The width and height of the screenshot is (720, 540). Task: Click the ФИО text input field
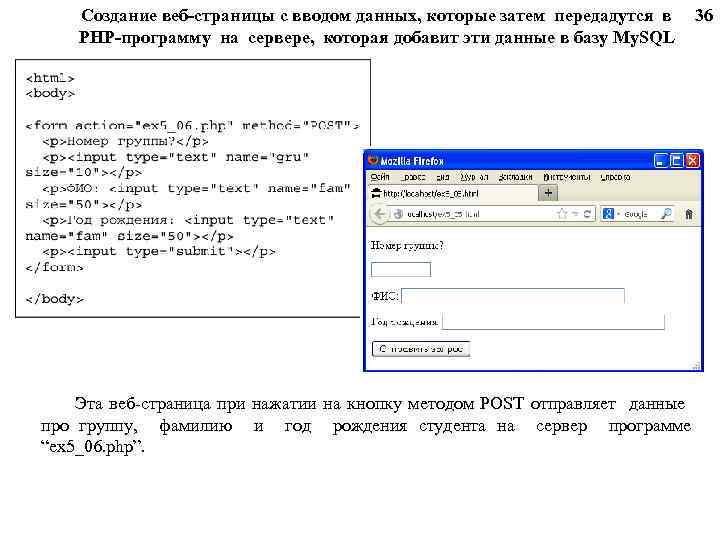coord(513,296)
